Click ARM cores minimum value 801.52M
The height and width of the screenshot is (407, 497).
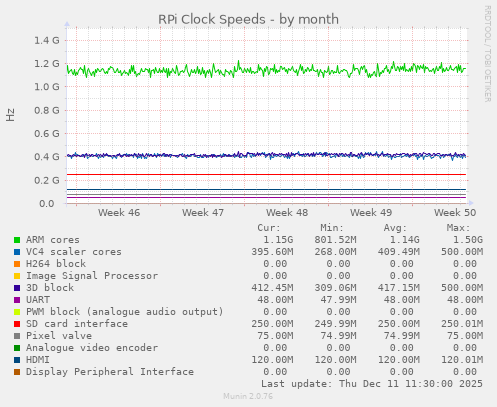335,240
